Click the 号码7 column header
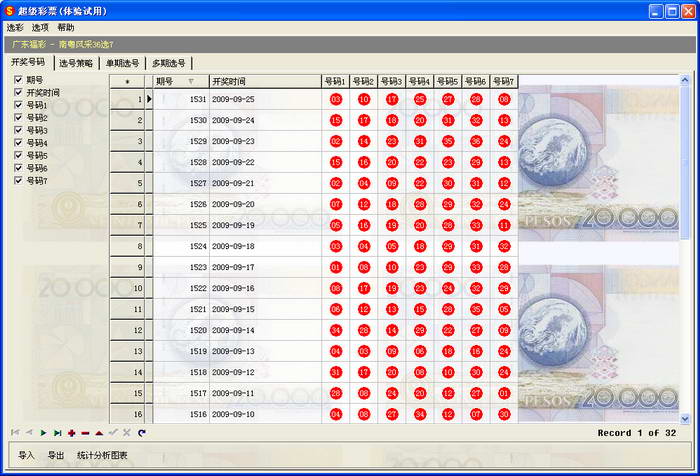This screenshot has height=476, width=700. pos(504,81)
